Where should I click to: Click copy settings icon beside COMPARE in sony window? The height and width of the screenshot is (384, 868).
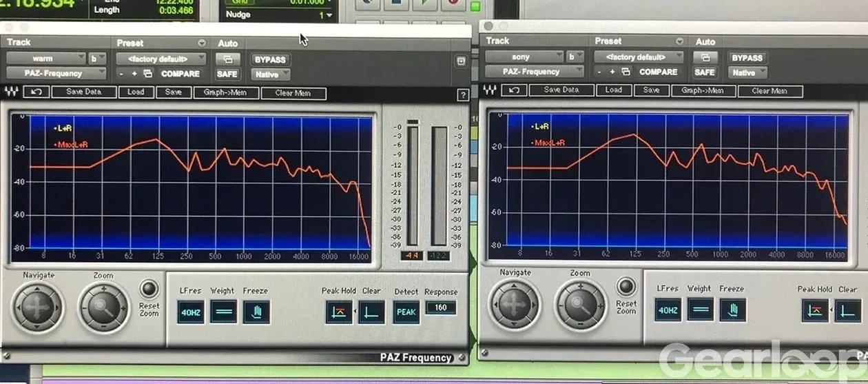pos(626,72)
